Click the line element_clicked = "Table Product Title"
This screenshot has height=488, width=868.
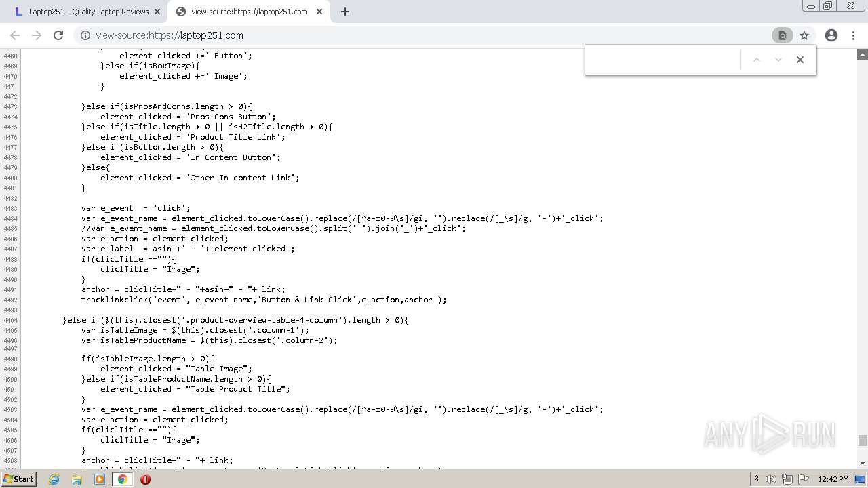pos(195,389)
